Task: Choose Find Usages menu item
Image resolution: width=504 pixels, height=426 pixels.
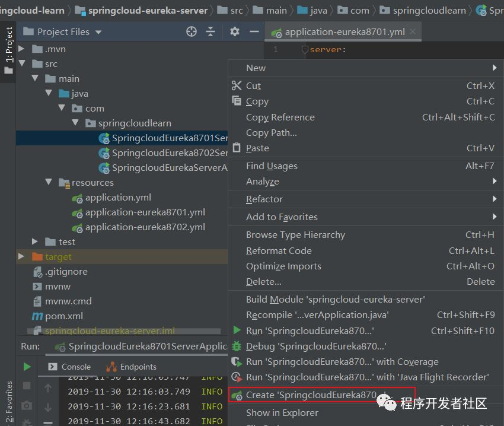Action: (x=366, y=166)
